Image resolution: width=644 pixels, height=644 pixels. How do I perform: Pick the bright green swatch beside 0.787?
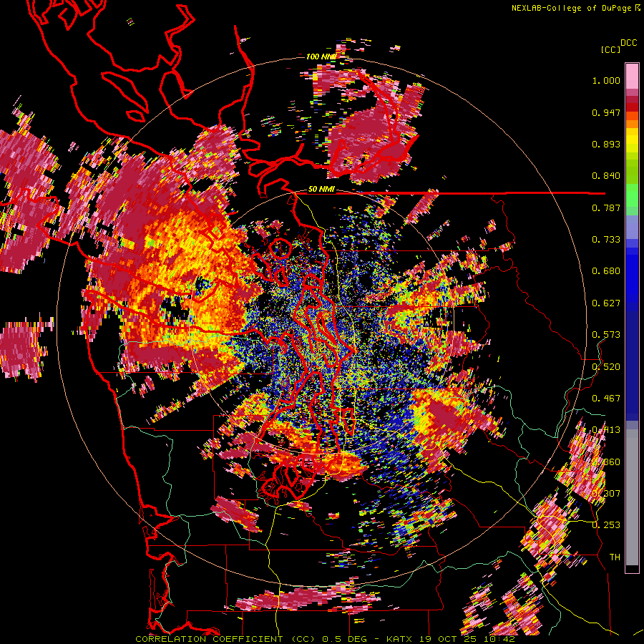pyautogui.click(x=632, y=195)
